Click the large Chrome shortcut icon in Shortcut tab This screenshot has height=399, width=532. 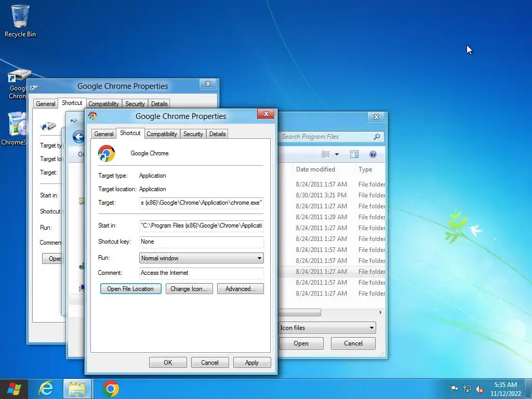[107, 153]
